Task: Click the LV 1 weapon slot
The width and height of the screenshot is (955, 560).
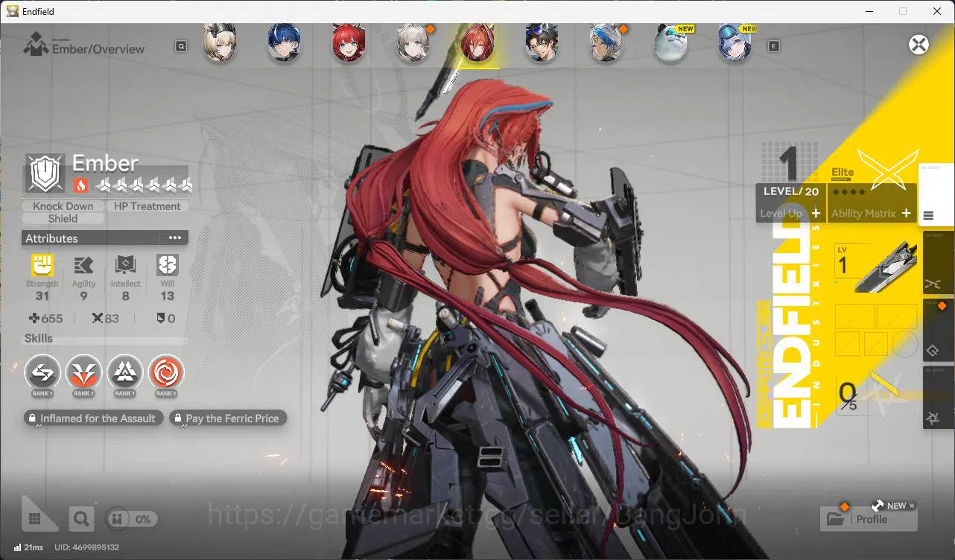Action: tap(875, 267)
